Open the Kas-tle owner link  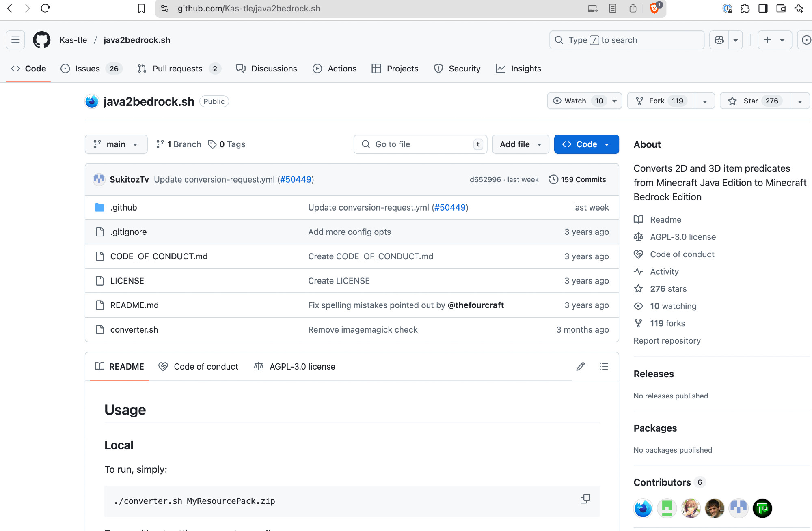pyautogui.click(x=73, y=40)
